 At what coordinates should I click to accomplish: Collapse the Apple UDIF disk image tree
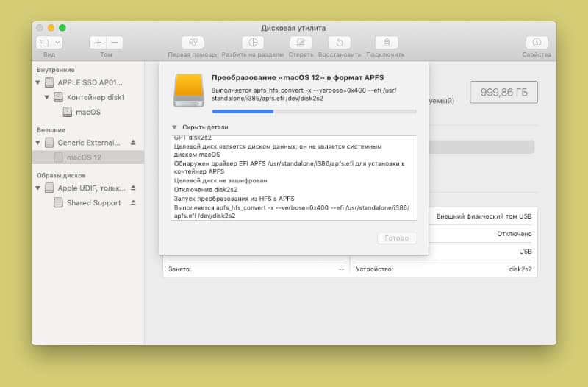click(x=38, y=188)
